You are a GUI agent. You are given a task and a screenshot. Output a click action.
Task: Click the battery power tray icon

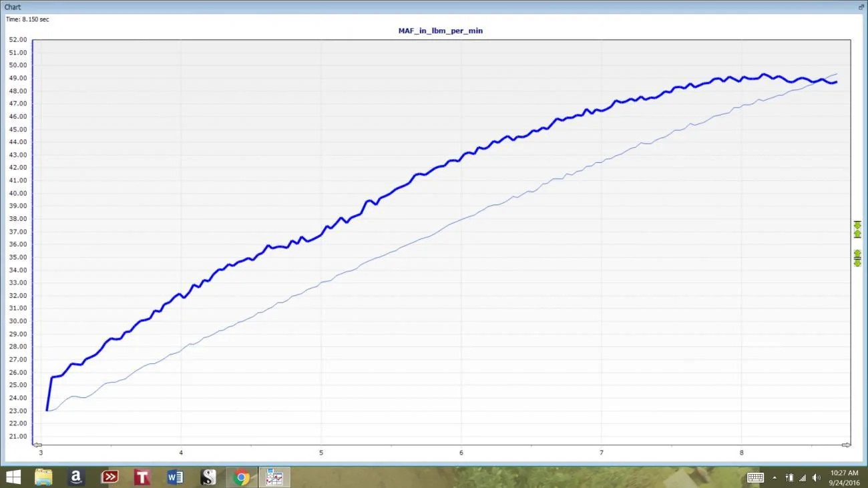click(x=789, y=477)
